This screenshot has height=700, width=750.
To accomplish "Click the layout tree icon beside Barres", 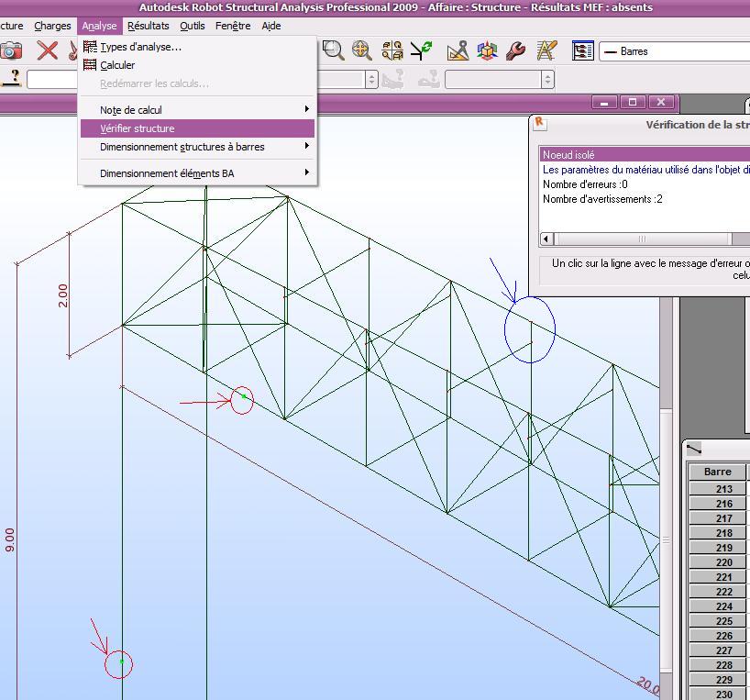I will [582, 50].
